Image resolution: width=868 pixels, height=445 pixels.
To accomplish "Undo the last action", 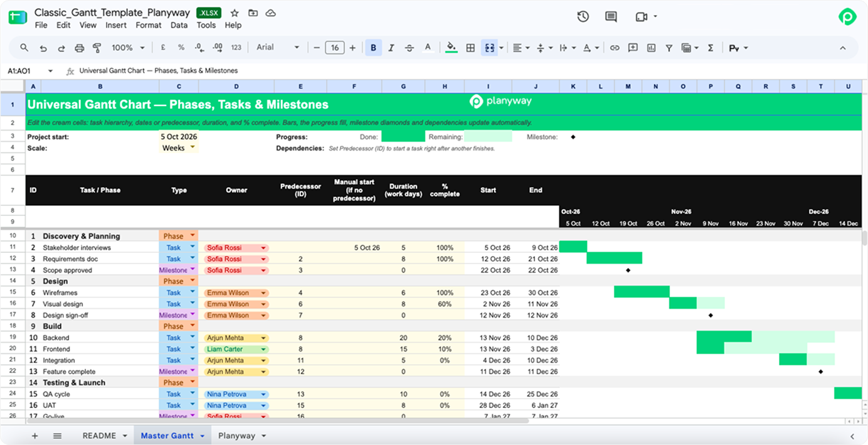I will 43,48.
